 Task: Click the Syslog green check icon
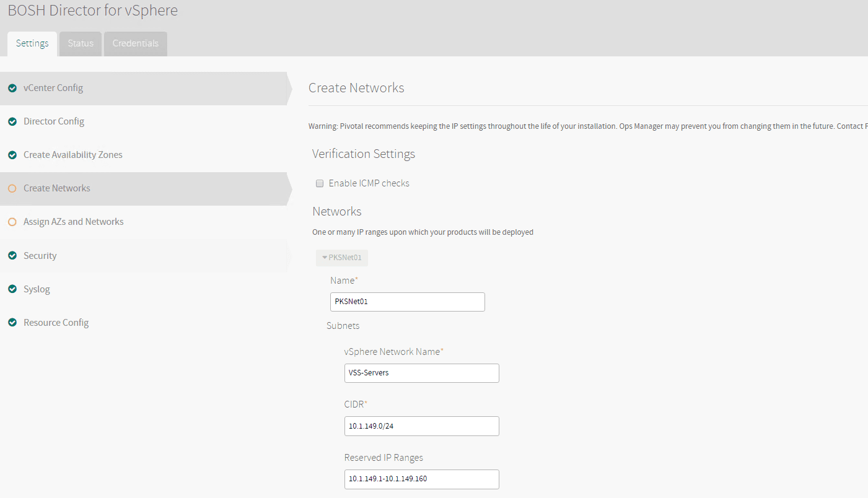[12, 289]
